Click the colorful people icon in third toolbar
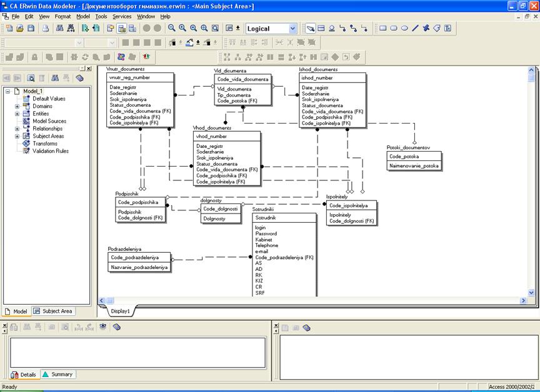Image resolution: width=540 pixels, height=392 pixels. pos(147,57)
